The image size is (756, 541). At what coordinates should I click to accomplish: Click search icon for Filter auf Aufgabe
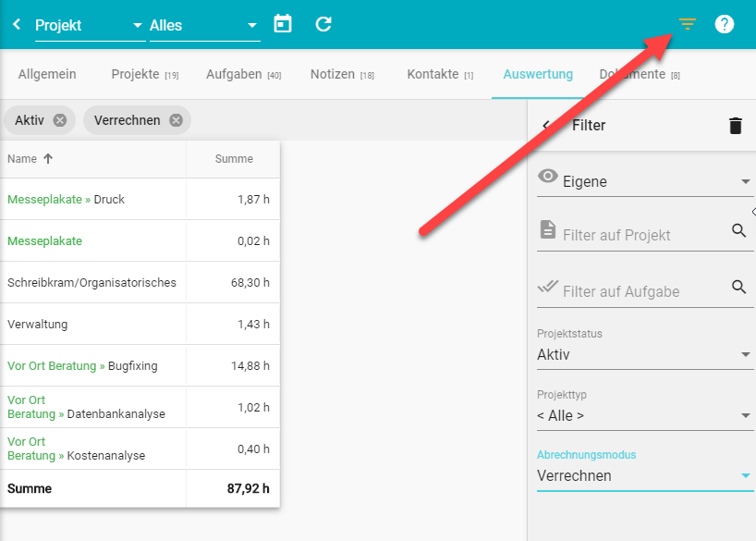coord(738,288)
